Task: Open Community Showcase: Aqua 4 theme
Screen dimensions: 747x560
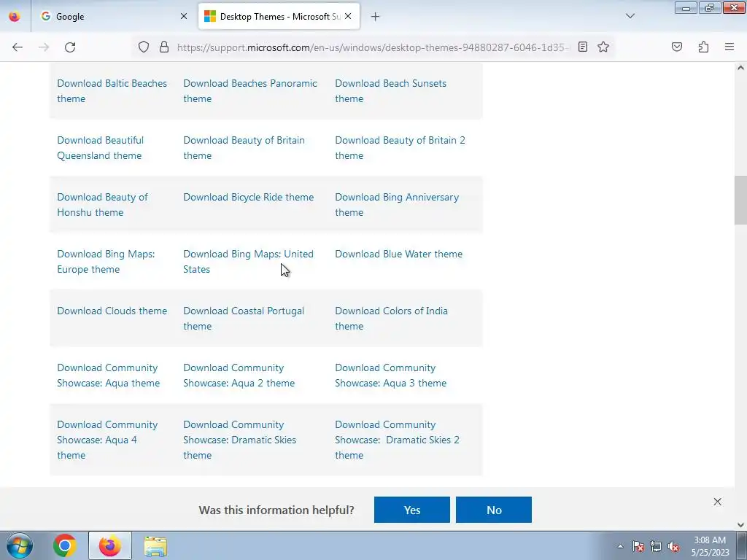Action: click(x=107, y=440)
